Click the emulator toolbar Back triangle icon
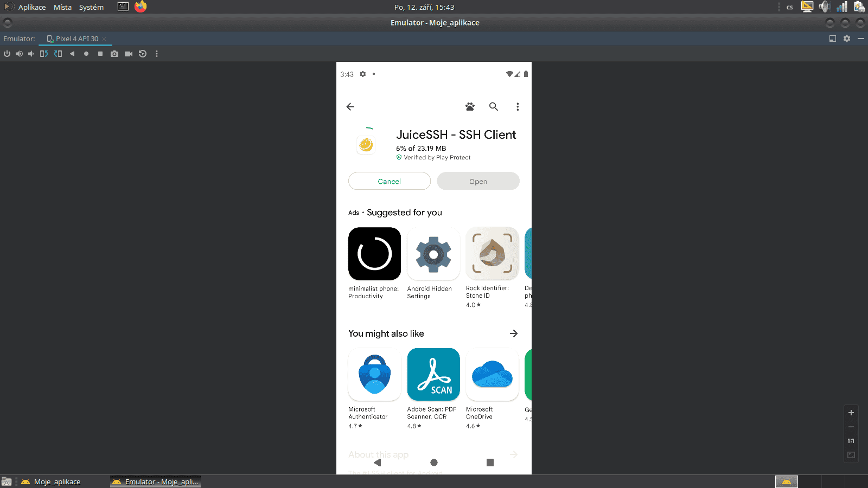Screen dimensions: 868x488 click(72, 54)
